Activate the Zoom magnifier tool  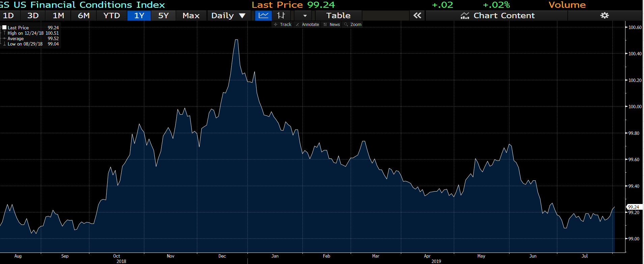pyautogui.click(x=353, y=25)
